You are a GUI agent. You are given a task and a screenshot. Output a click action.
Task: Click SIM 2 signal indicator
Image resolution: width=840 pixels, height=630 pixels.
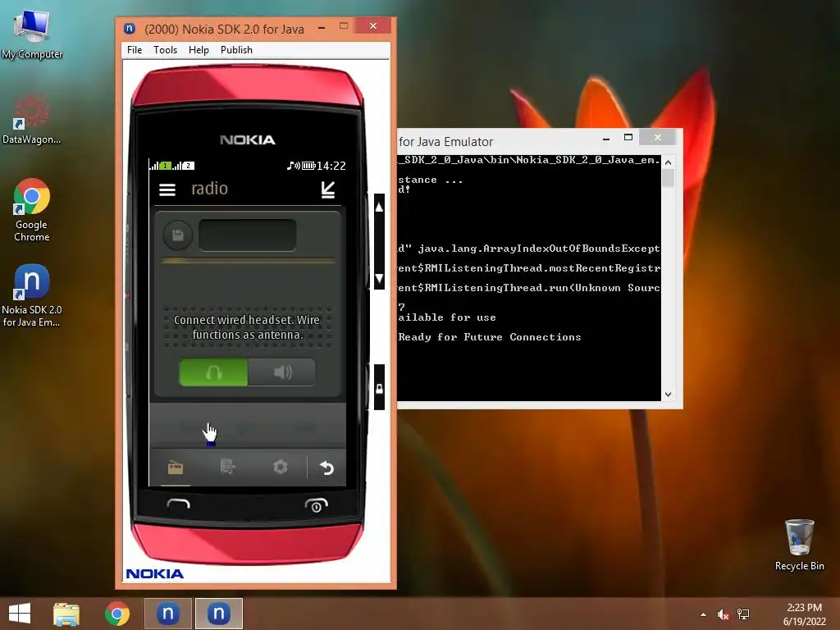[184, 166]
